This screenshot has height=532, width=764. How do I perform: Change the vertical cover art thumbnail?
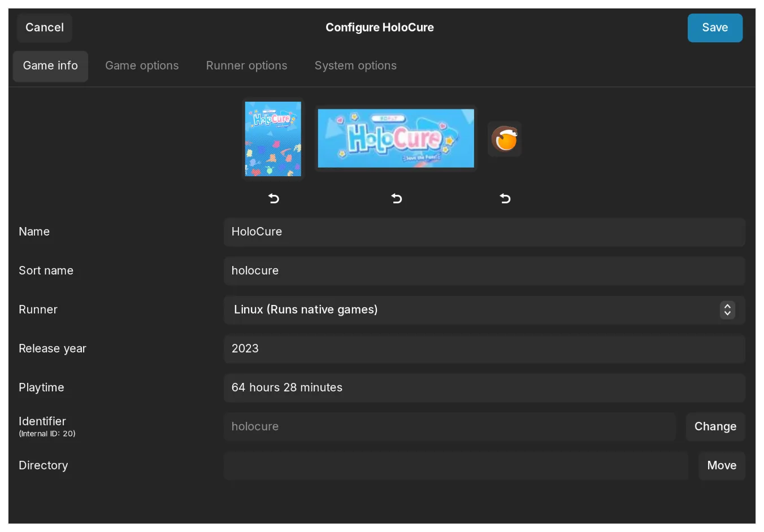pyautogui.click(x=273, y=139)
